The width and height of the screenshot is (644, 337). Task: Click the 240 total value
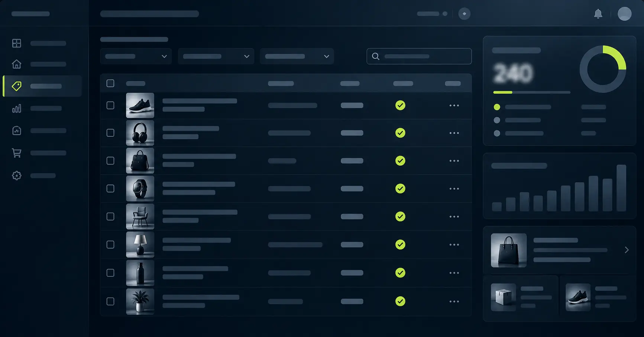coord(513,73)
